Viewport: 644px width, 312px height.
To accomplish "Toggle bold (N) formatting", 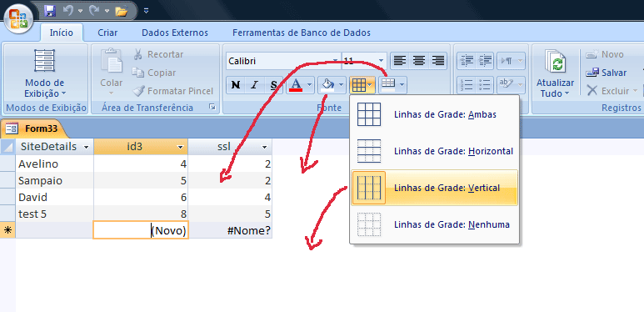I will [236, 85].
